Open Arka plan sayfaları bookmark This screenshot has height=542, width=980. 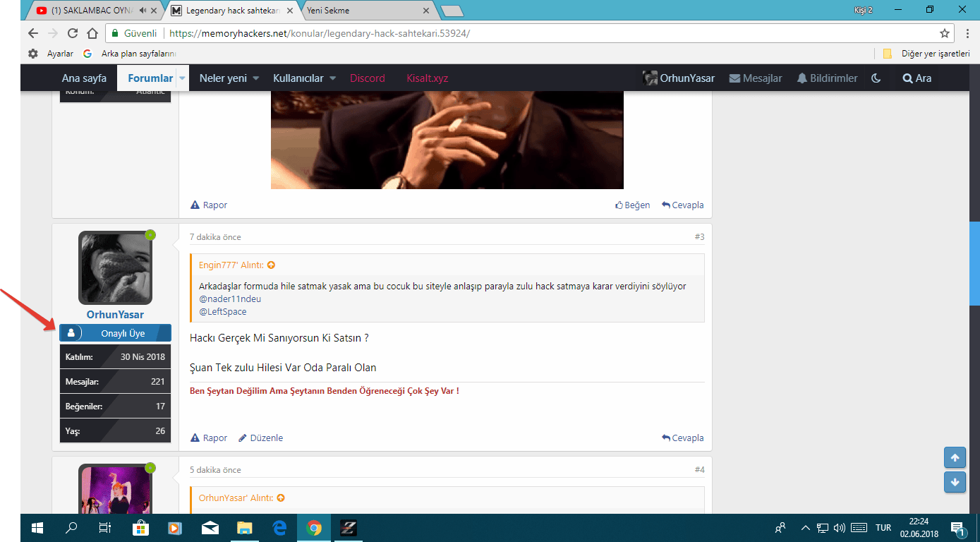(x=129, y=54)
